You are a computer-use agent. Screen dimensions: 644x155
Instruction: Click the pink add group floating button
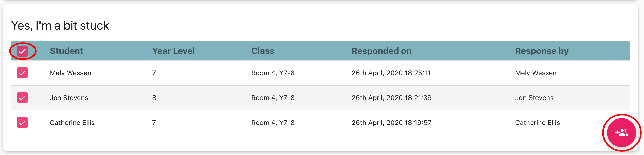pyautogui.click(x=621, y=133)
